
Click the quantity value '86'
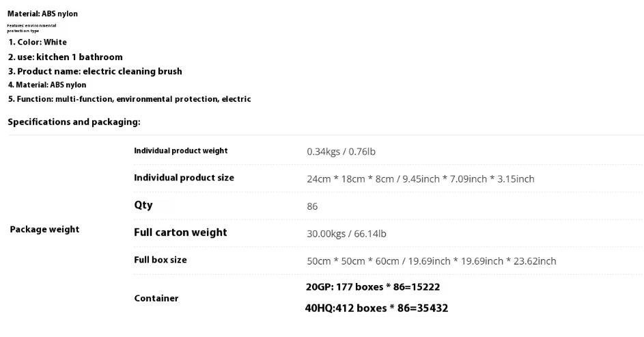[312, 206]
